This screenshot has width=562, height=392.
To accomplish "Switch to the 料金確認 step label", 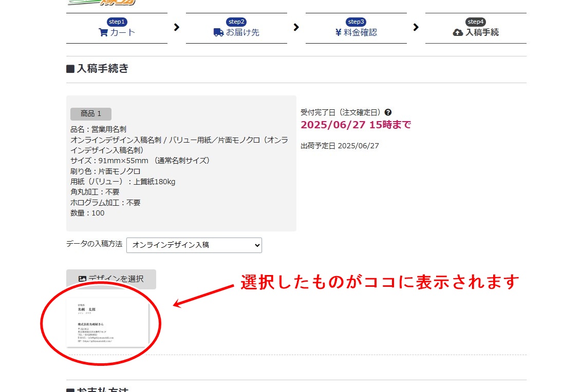I will pos(360,32).
